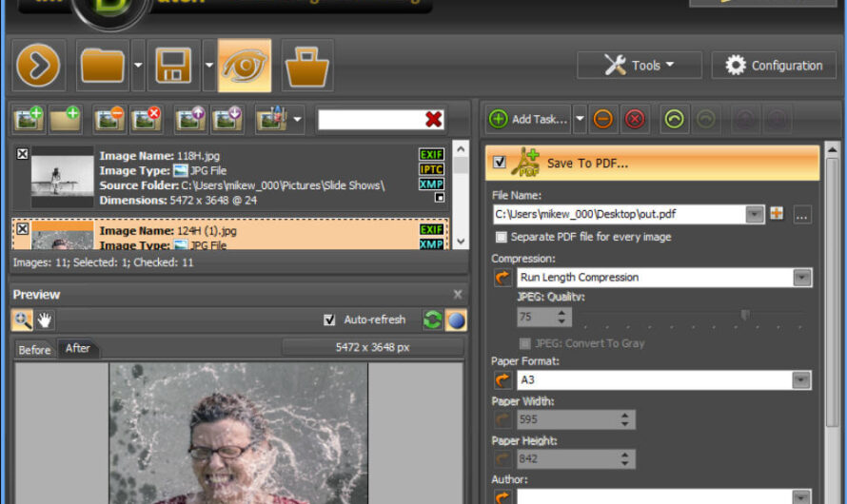Viewport: 847px width, 504px height.
Task: Open the Tools menu
Action: pos(640,66)
